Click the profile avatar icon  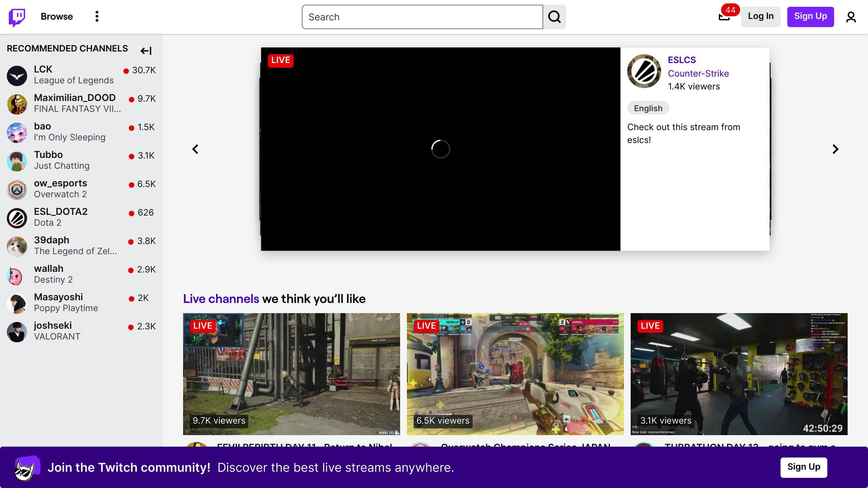click(851, 17)
